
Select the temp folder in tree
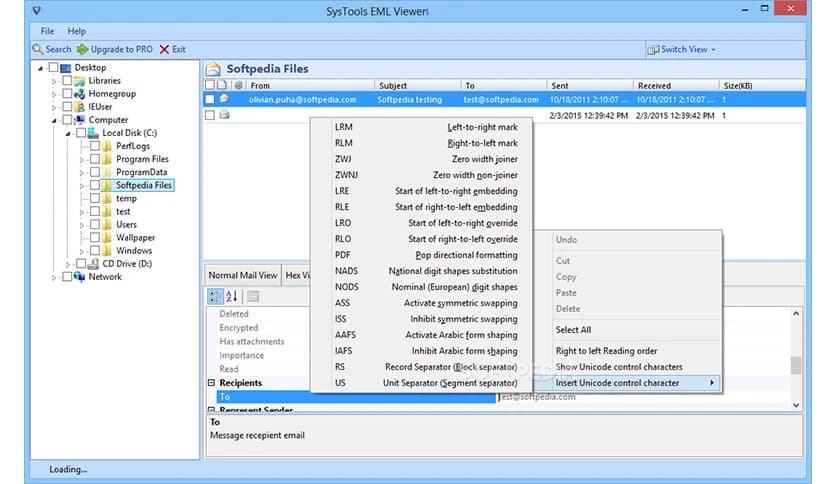126,198
